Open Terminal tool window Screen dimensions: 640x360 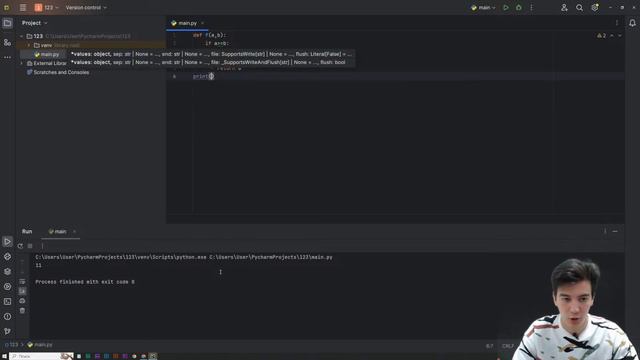pos(7,302)
